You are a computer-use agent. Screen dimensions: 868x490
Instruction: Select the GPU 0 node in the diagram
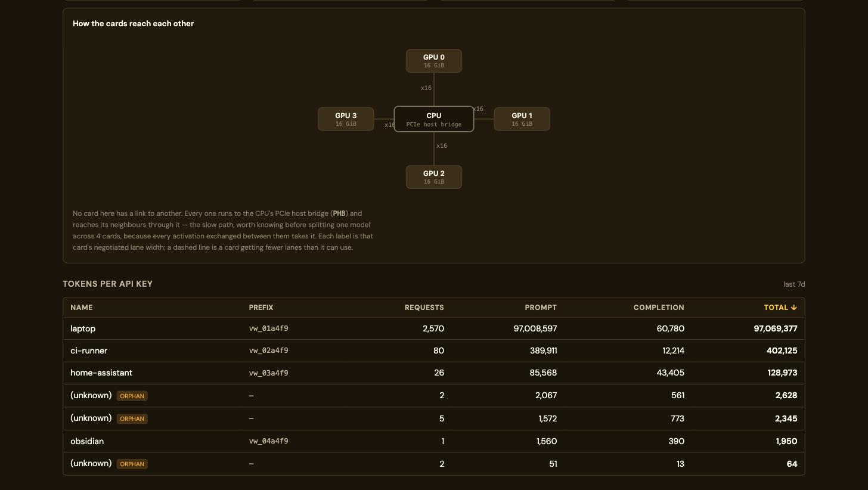coord(434,61)
